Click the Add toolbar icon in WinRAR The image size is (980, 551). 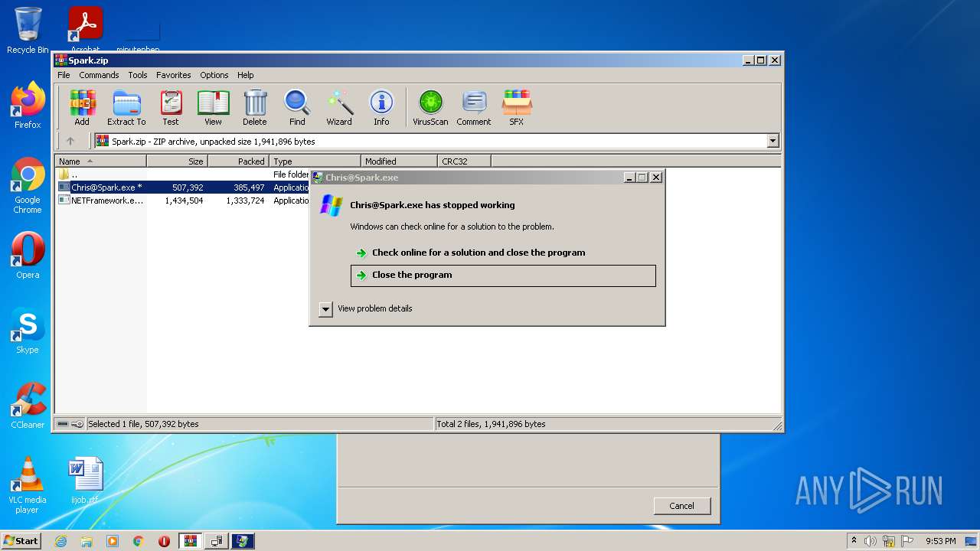82,107
